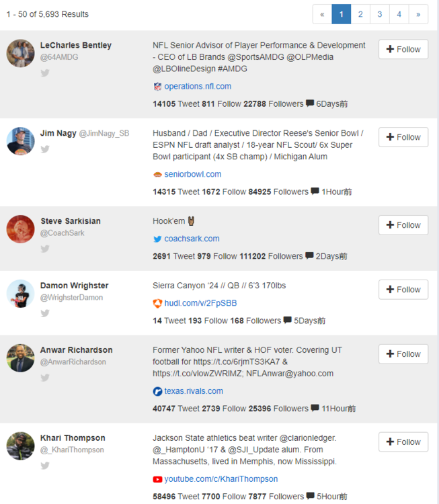Open hudl.com/v/2FpSBB link
Image resolution: width=439 pixels, height=504 pixels.
tap(200, 303)
